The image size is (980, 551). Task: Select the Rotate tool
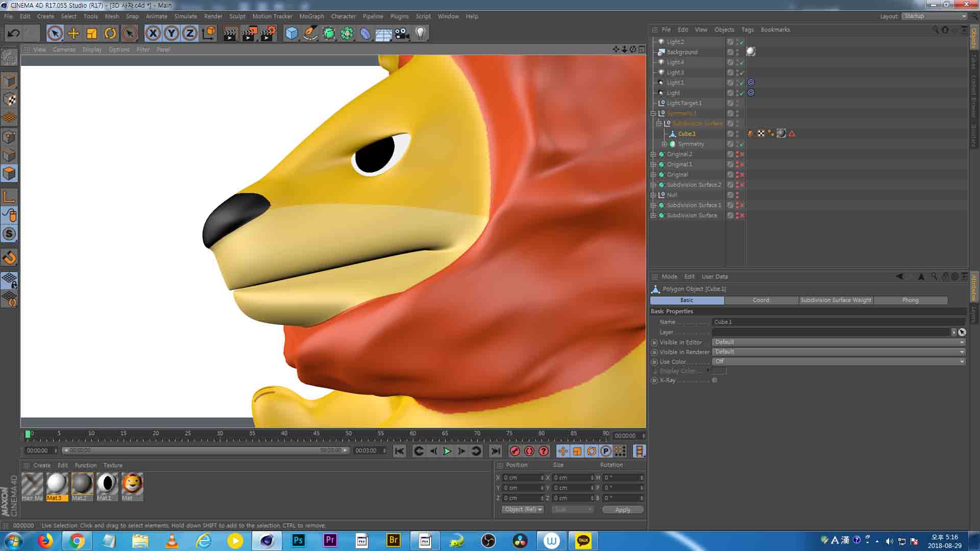point(110,34)
